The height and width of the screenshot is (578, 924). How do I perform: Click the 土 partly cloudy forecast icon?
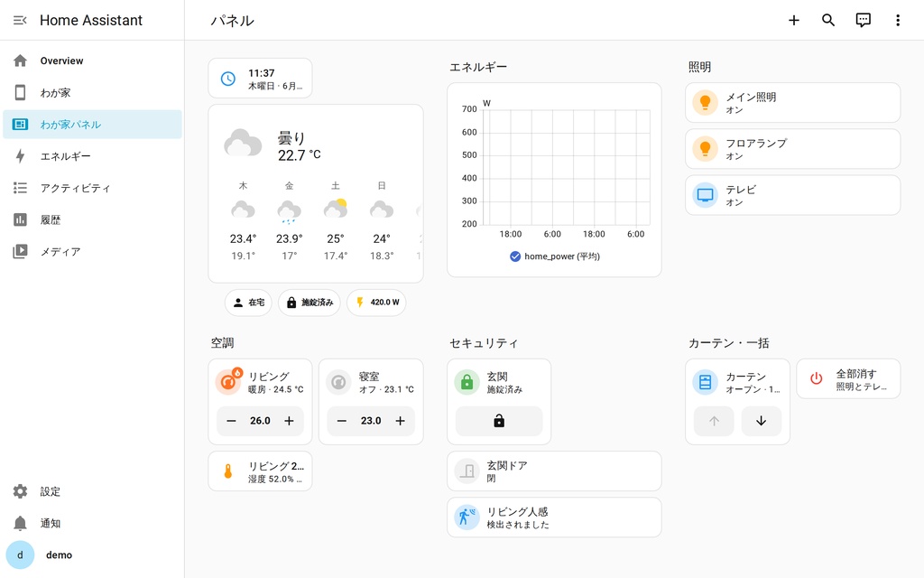click(x=336, y=209)
